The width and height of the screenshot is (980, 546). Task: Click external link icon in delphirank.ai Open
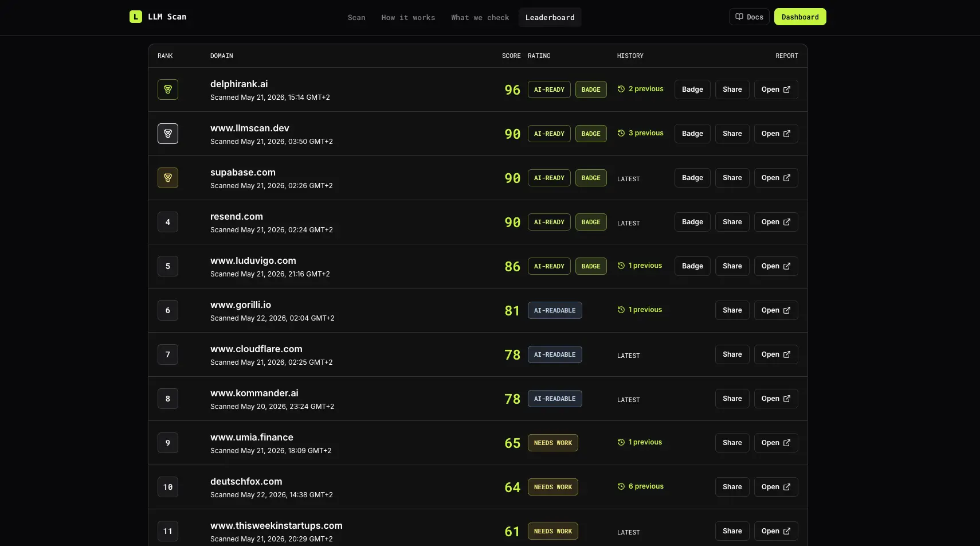[x=787, y=89]
